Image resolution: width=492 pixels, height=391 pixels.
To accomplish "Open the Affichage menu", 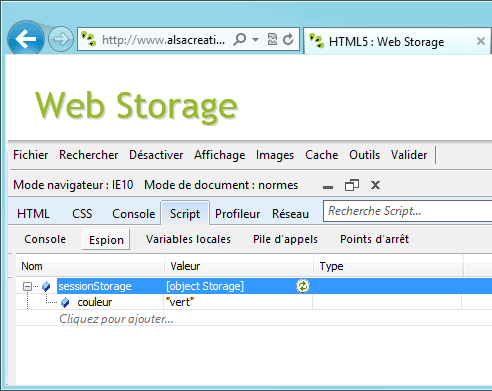I will click(220, 155).
